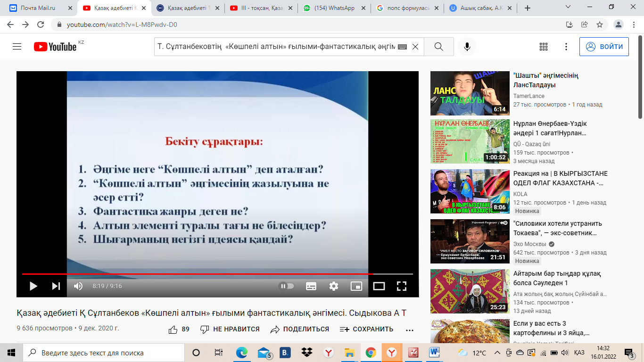Screen dimensions: 644x362
Task: Switch to the Ашық сабақ tab
Action: tap(481, 8)
